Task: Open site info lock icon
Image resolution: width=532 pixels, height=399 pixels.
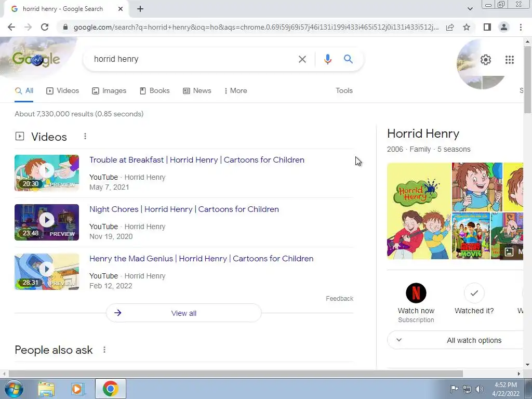Action: pyautogui.click(x=65, y=27)
